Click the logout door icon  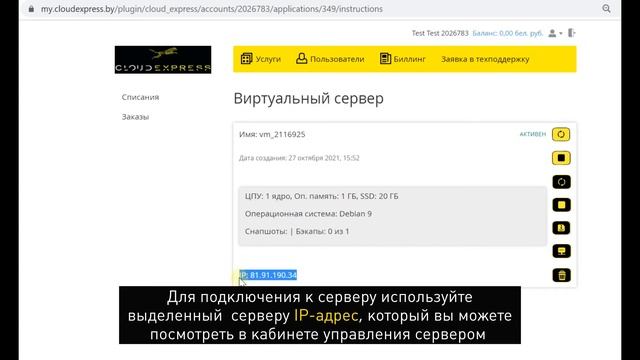click(x=571, y=33)
